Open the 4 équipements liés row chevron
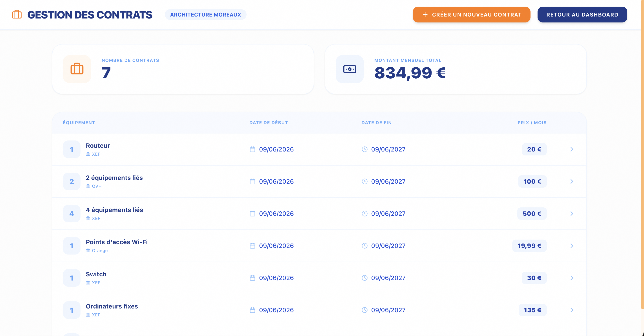 (x=572, y=214)
